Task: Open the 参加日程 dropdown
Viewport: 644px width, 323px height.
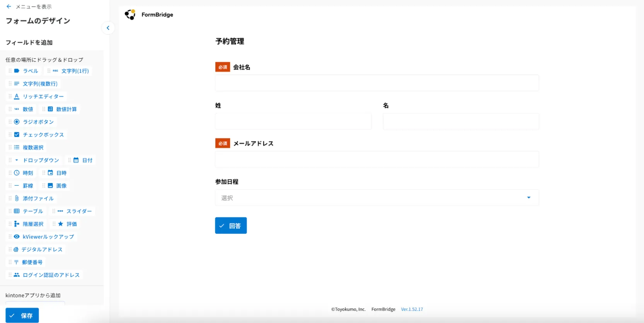Action: 377,198
